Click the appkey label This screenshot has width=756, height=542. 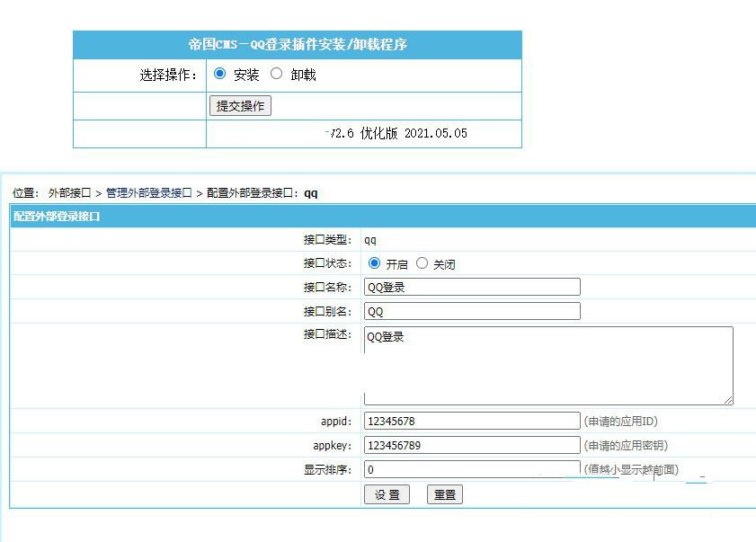[333, 446]
